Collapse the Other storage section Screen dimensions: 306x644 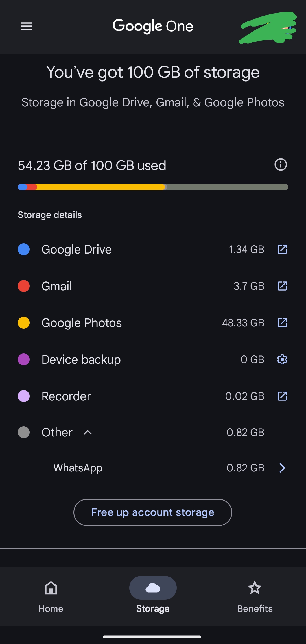pyautogui.click(x=88, y=432)
